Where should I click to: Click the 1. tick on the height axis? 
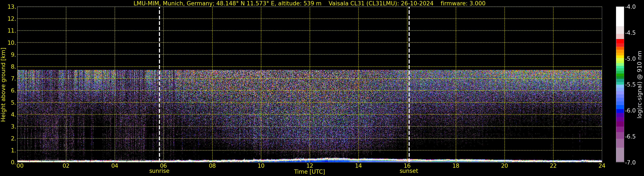tap(13, 151)
